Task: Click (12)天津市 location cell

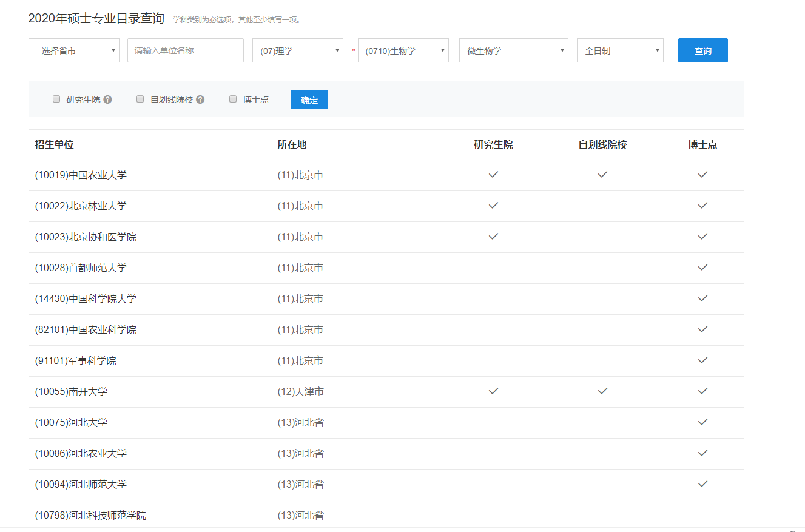Action: click(300, 392)
